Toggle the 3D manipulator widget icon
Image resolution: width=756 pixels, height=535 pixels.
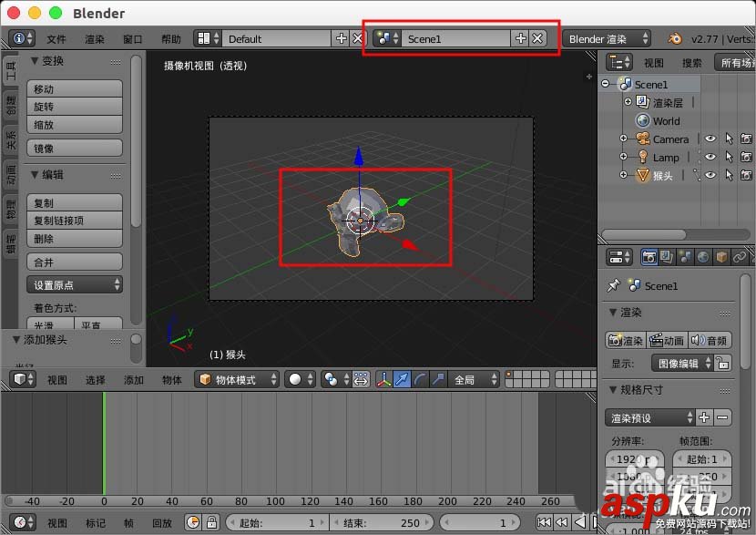pyautogui.click(x=383, y=380)
